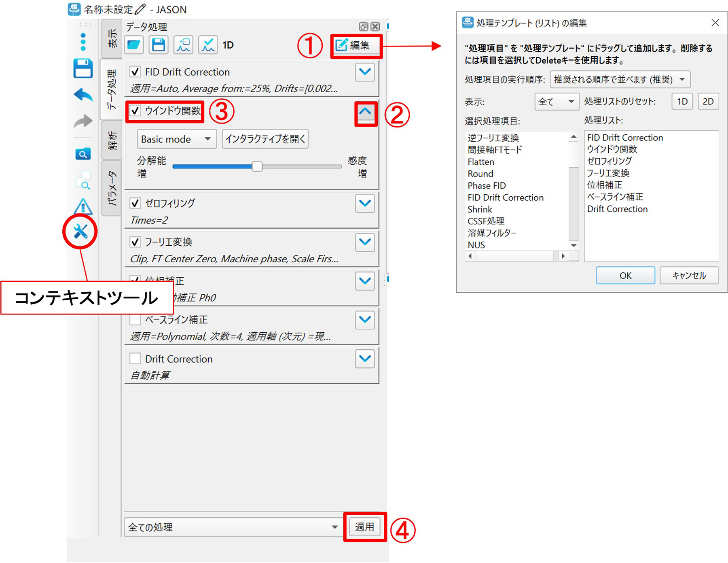Image resolution: width=728 pixels, height=563 pixels.
Task: Close the 処理テンプレート edit dialog
Action: click(715, 23)
